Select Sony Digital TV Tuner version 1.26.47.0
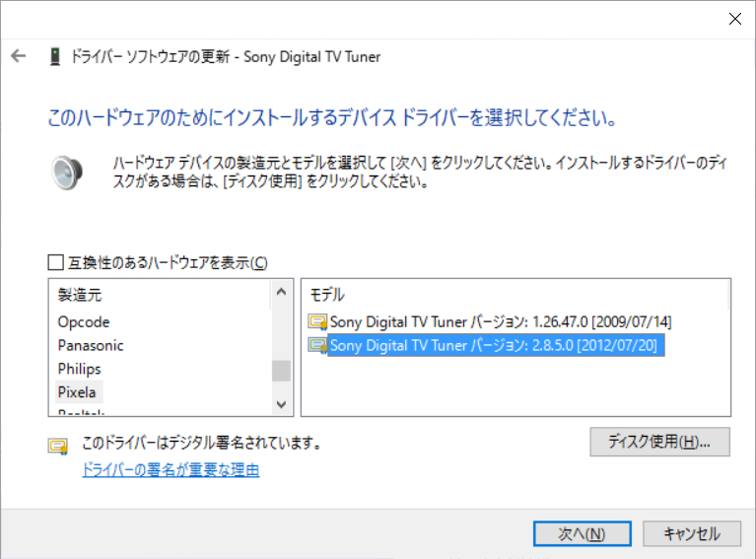756x559 pixels. pos(500,321)
